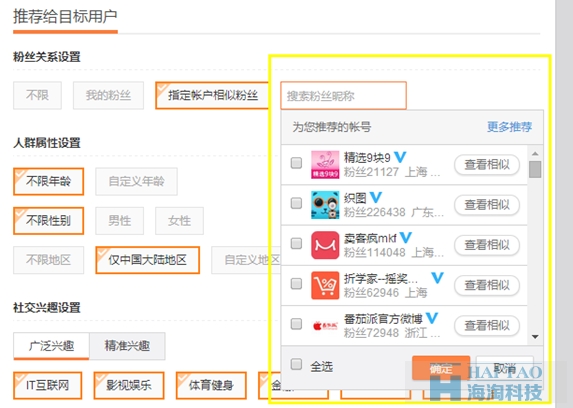This screenshot has width=573, height=408.
Task: Click the scroll up arrow in account list
Action: [535, 154]
